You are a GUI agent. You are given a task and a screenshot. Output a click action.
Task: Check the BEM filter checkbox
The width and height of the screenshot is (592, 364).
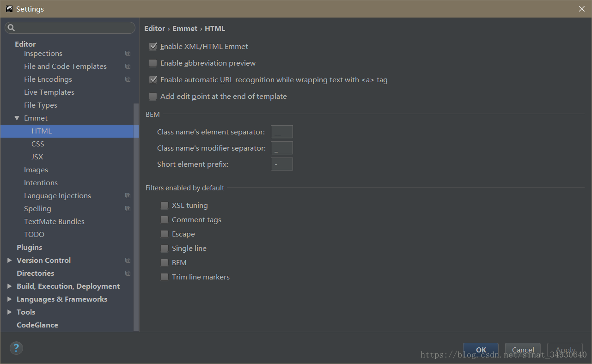coord(165,262)
